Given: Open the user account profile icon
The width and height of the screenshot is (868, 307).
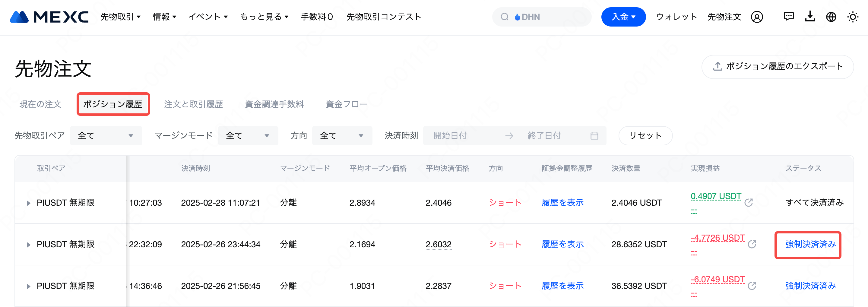Looking at the screenshot, I should pos(757,17).
